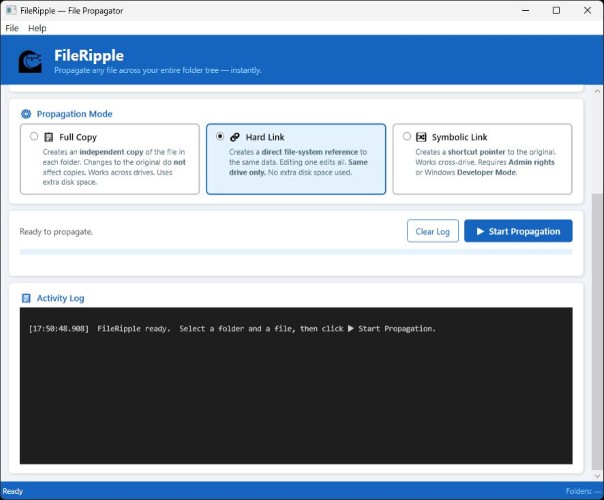Click the Hard Link description text
Viewport: 604px width, 500px height.
coord(298,162)
